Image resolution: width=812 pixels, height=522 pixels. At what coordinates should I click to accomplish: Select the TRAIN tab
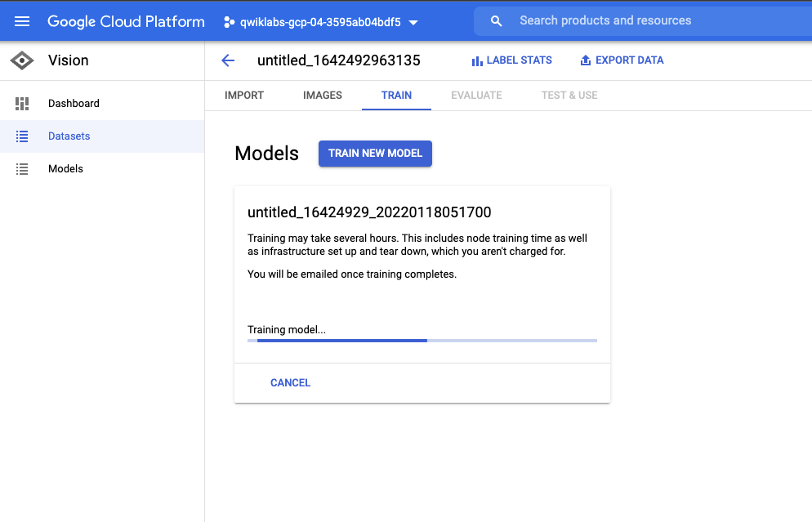tap(396, 96)
